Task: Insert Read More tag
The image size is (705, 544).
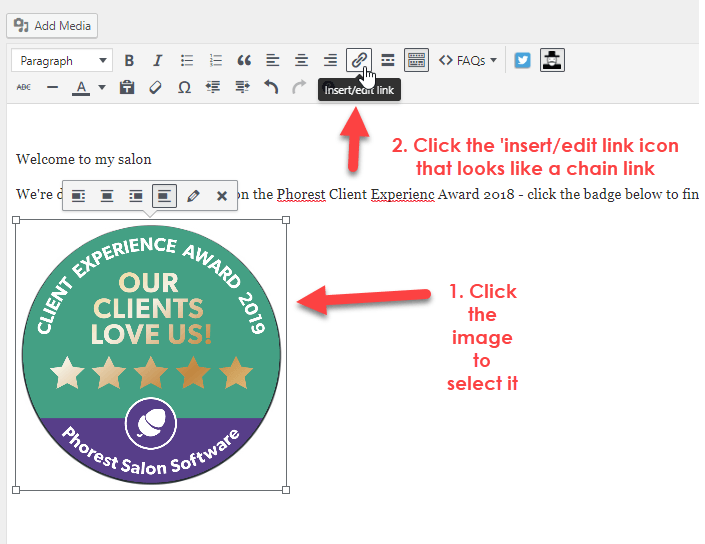Action: pos(388,60)
